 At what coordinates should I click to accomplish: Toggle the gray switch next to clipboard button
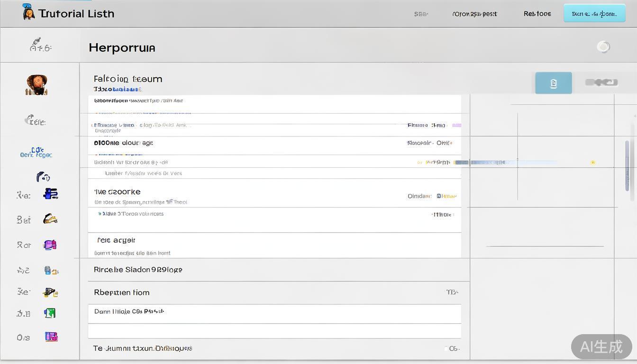(x=601, y=82)
